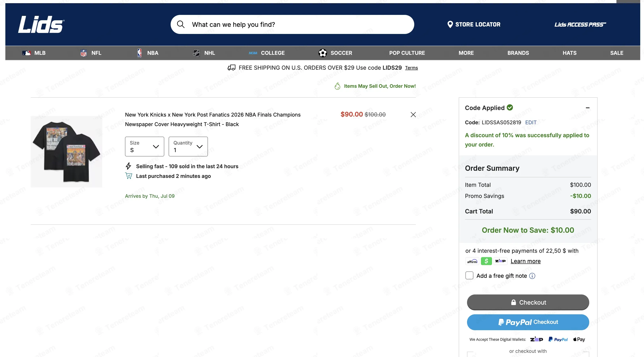Open the COLLEGE menu

[x=267, y=53]
